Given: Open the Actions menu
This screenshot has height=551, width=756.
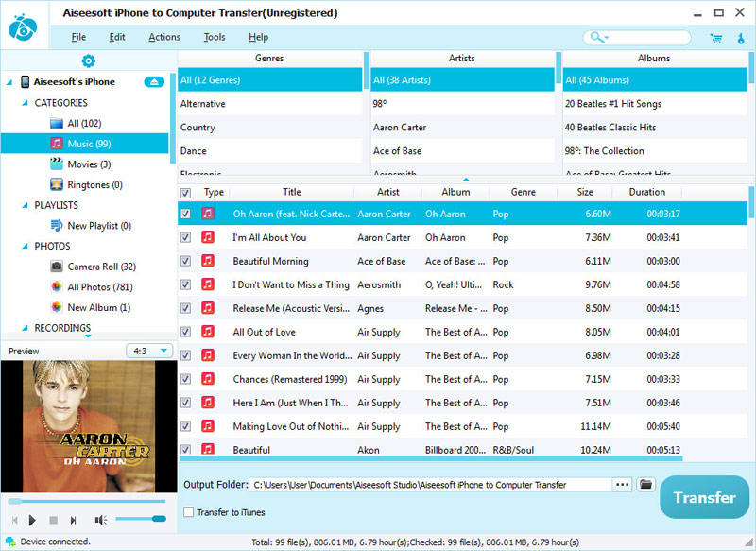Looking at the screenshot, I should pos(164,37).
